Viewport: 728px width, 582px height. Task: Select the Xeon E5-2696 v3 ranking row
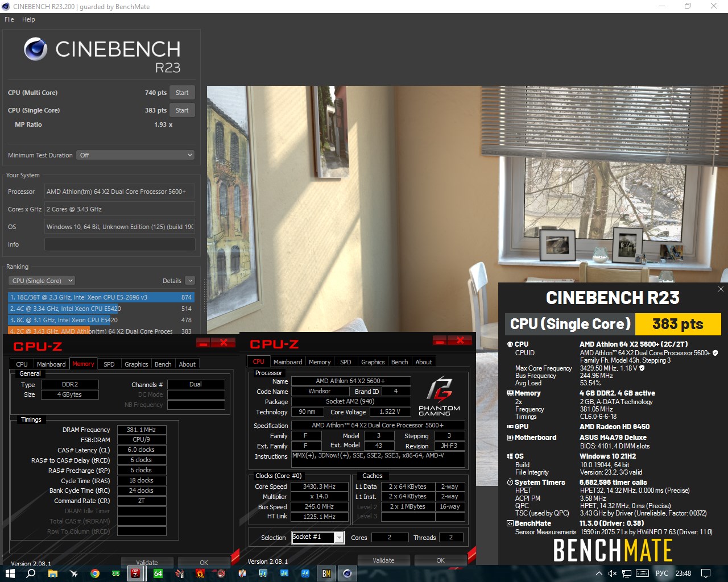tap(101, 297)
